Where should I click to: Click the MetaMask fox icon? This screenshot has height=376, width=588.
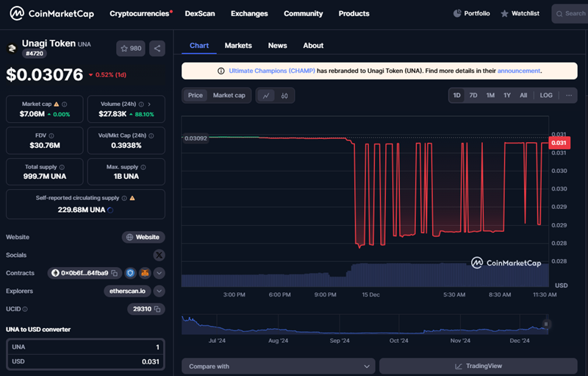[x=145, y=273]
